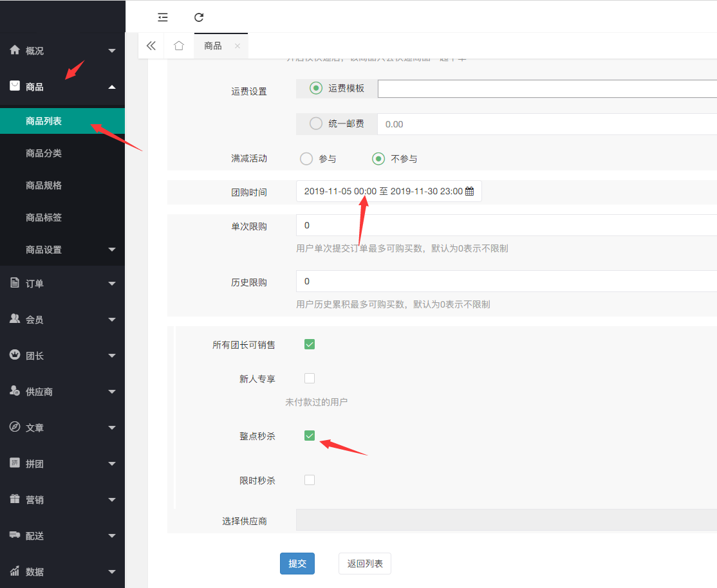Select the 参与 radio button
Viewport: 717px width, 588px height.
pos(306,158)
